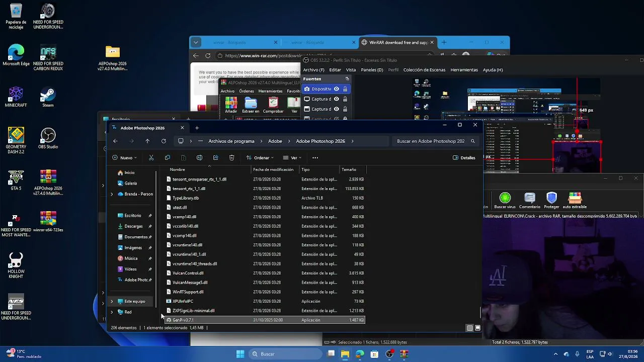
Task: Open a new Explorer tab
Action: [197, 128]
